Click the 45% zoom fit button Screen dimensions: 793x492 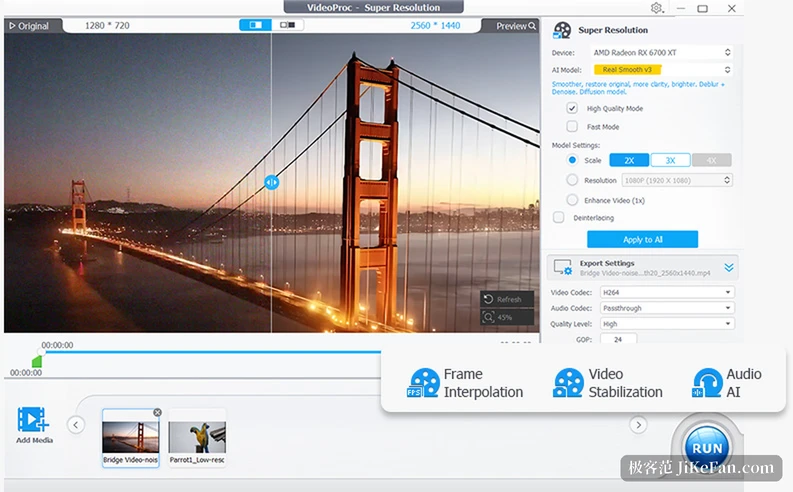(507, 317)
